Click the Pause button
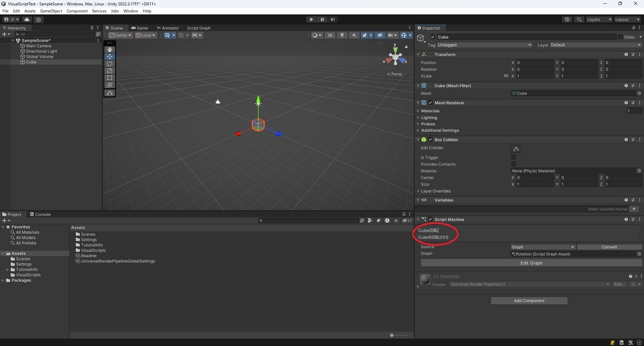The height and width of the screenshot is (346, 644). 322,19
